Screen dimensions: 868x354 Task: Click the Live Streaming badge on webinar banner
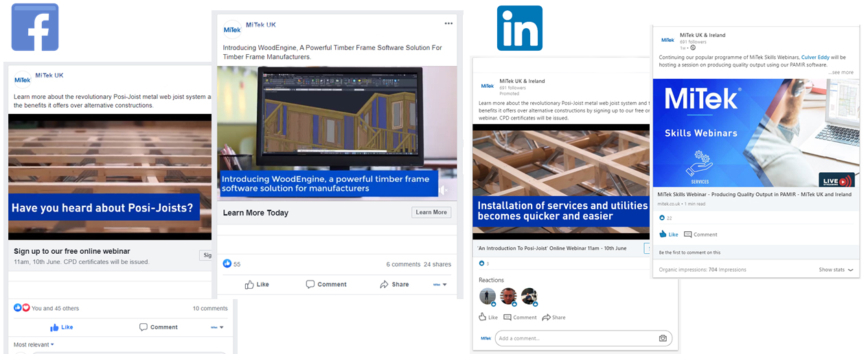point(837,180)
